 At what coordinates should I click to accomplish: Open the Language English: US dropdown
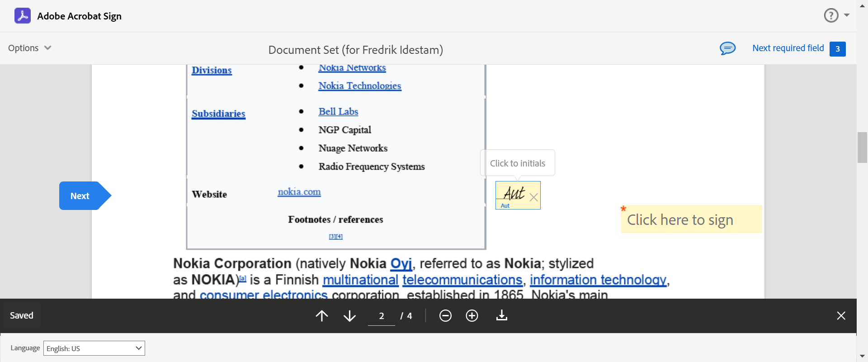[94, 348]
